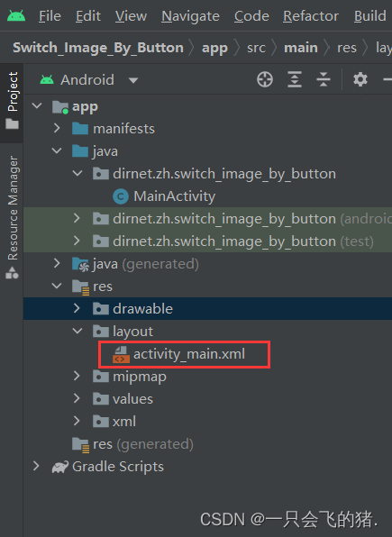Image resolution: width=392 pixels, height=537 pixels.
Task: Select the Gradle Scripts label
Action: pyautogui.click(x=118, y=467)
